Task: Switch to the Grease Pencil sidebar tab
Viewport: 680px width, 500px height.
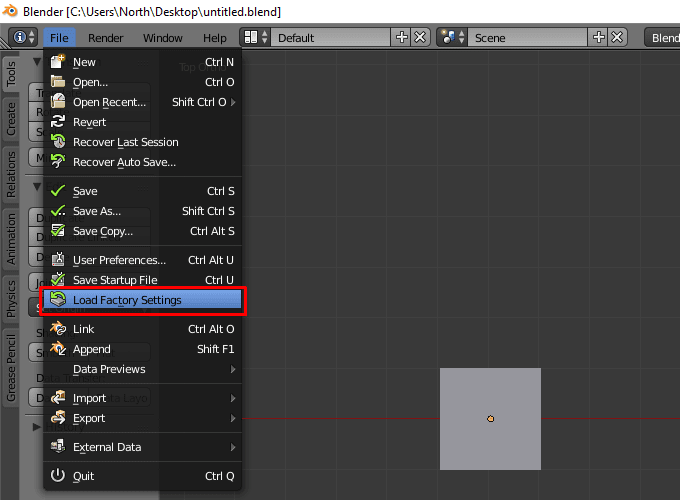Action: (11, 368)
